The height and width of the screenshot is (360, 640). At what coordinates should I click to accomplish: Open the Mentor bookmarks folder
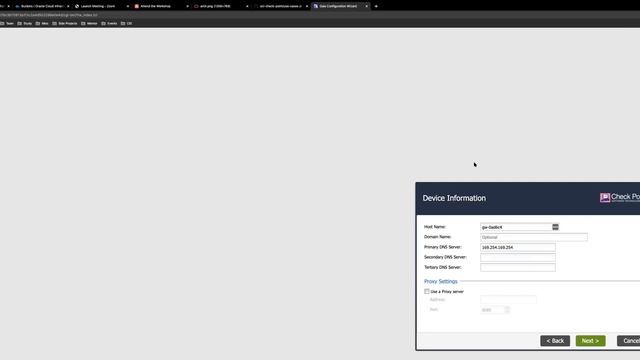pos(89,23)
